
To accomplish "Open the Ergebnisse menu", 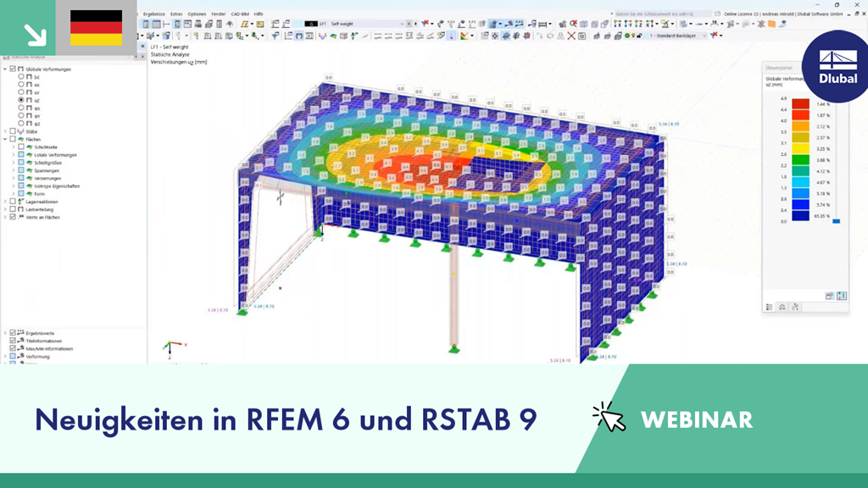I will pos(154,14).
